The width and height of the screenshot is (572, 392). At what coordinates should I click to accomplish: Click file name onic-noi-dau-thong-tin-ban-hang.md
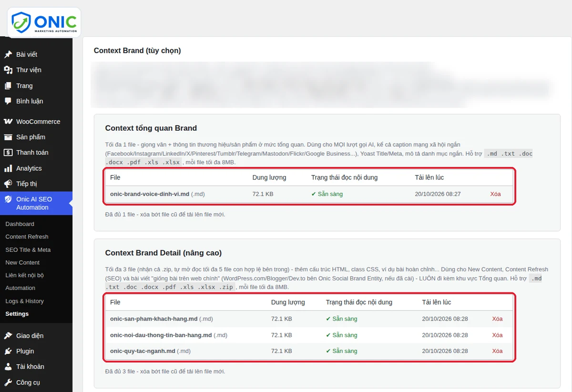(161, 335)
